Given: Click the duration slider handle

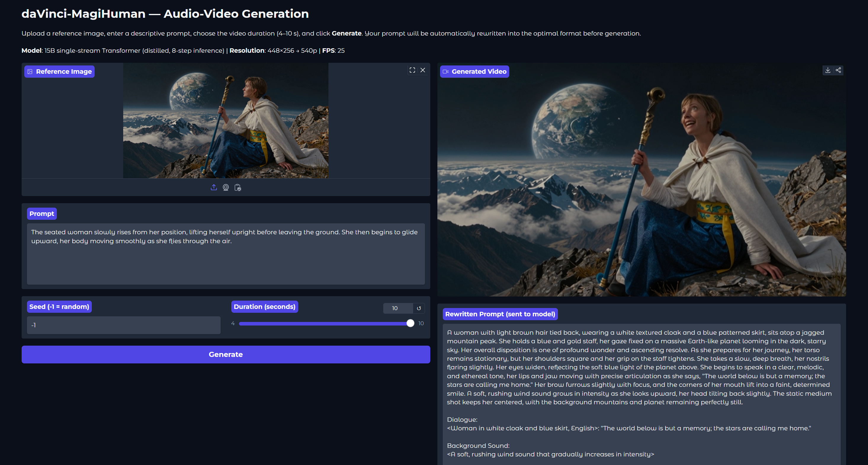Looking at the screenshot, I should pyautogui.click(x=410, y=323).
